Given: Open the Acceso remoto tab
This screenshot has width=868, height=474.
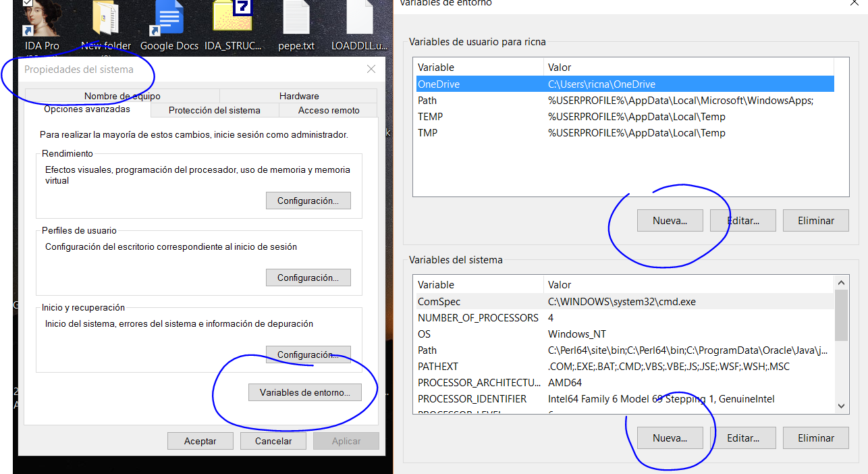Looking at the screenshot, I should click(329, 110).
